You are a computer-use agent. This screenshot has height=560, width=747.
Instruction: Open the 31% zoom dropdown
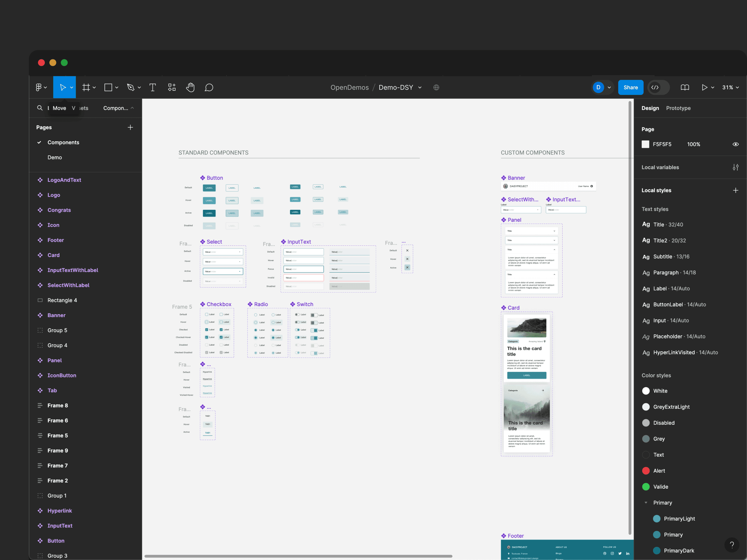(x=730, y=87)
